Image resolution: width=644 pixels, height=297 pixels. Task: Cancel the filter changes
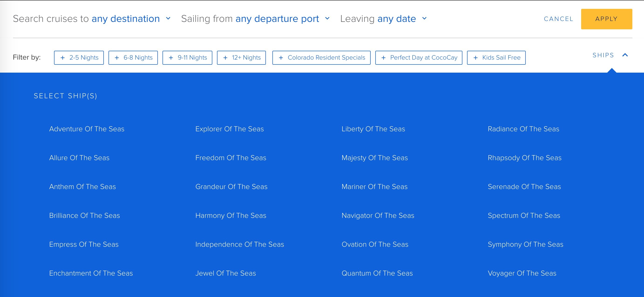coord(559,19)
